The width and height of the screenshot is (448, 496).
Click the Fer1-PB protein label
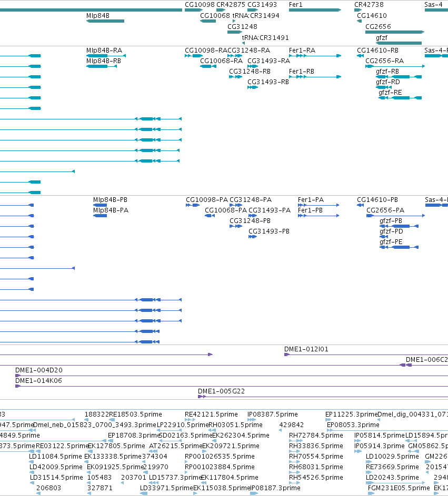[310, 210]
